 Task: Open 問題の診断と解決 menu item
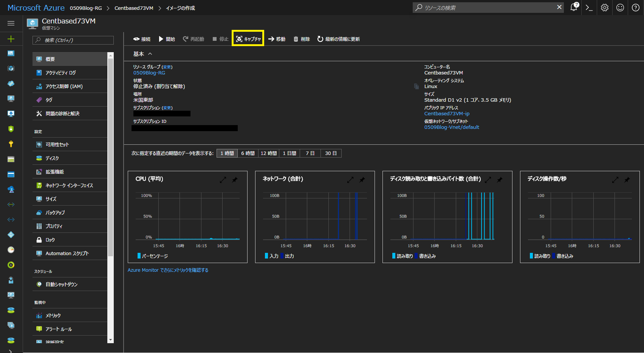(x=70, y=113)
